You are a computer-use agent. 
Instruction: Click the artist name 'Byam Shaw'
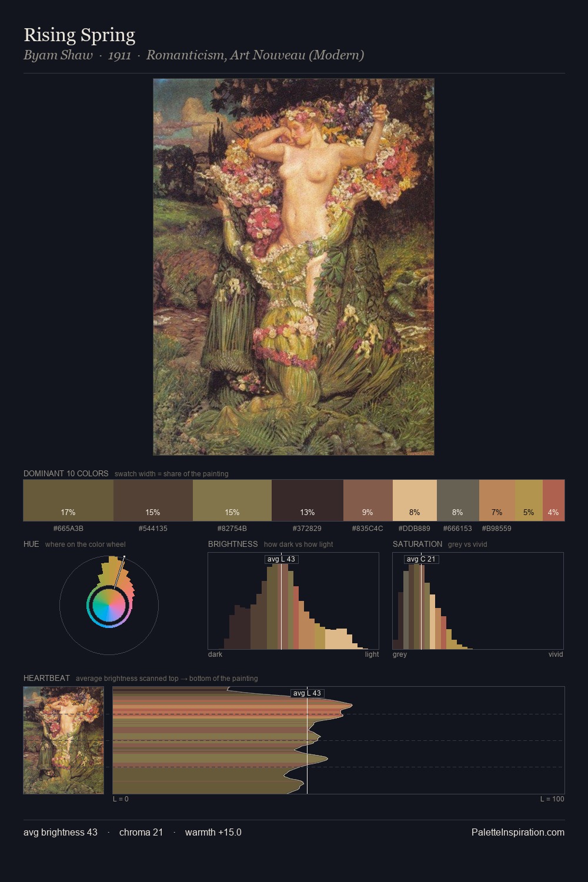click(x=58, y=55)
